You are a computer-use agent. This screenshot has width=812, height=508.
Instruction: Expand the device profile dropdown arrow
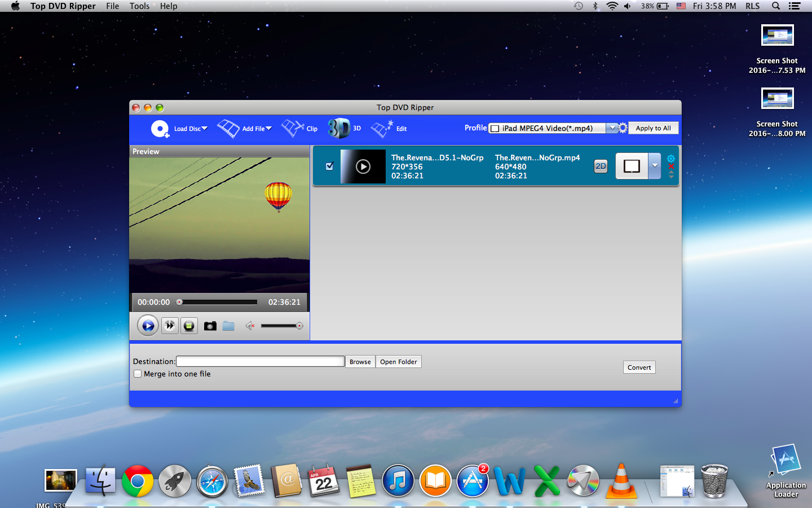[655, 166]
